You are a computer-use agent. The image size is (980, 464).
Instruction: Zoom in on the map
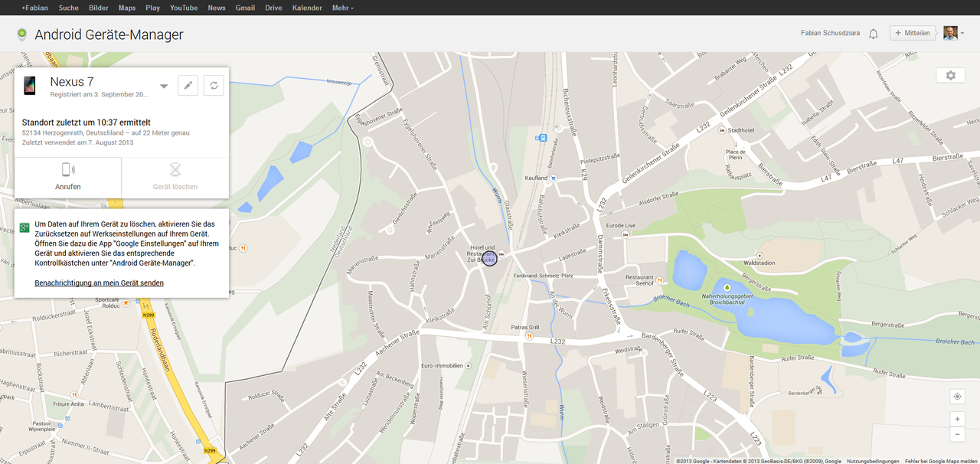956,420
